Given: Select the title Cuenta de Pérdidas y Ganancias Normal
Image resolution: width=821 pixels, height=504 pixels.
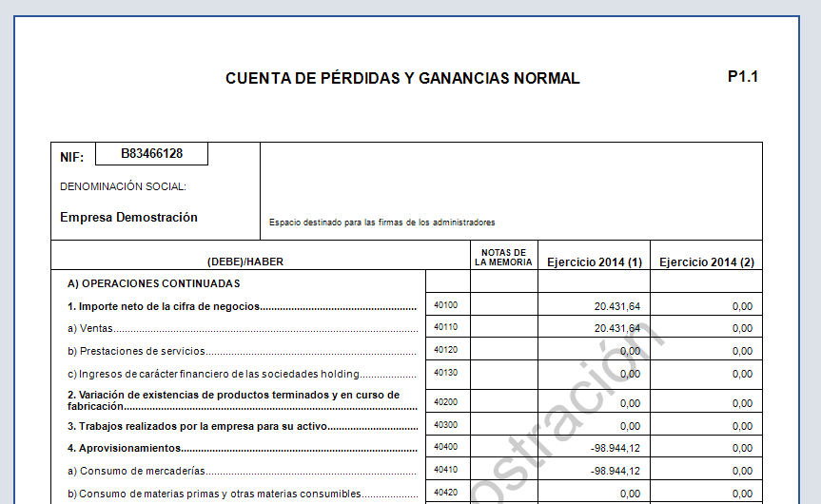Looking at the screenshot, I should [x=402, y=78].
